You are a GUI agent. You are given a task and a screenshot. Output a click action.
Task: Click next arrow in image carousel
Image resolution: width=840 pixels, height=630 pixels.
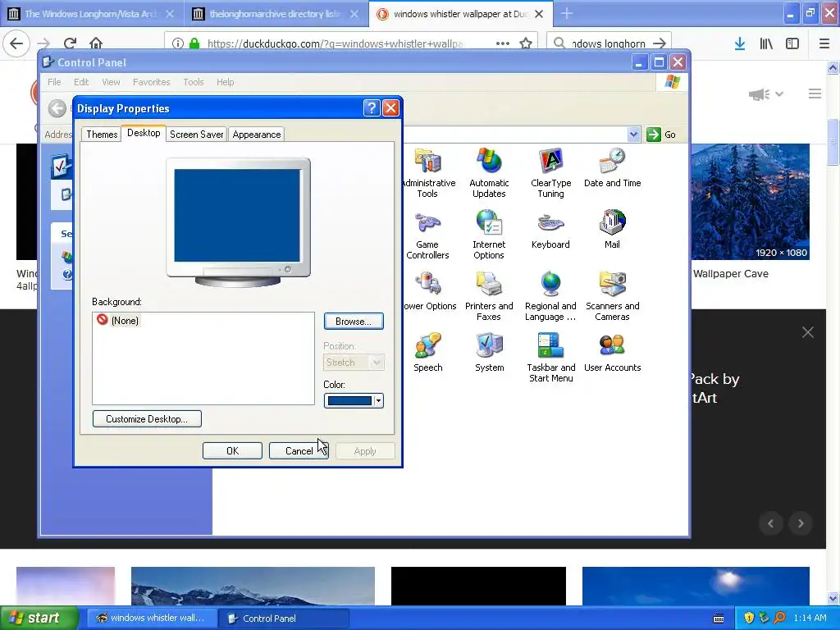pyautogui.click(x=801, y=523)
